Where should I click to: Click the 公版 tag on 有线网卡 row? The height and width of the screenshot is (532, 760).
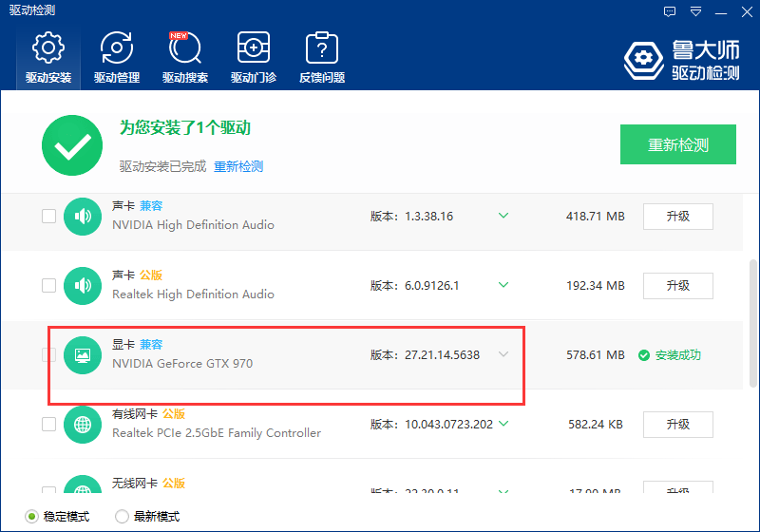(174, 414)
